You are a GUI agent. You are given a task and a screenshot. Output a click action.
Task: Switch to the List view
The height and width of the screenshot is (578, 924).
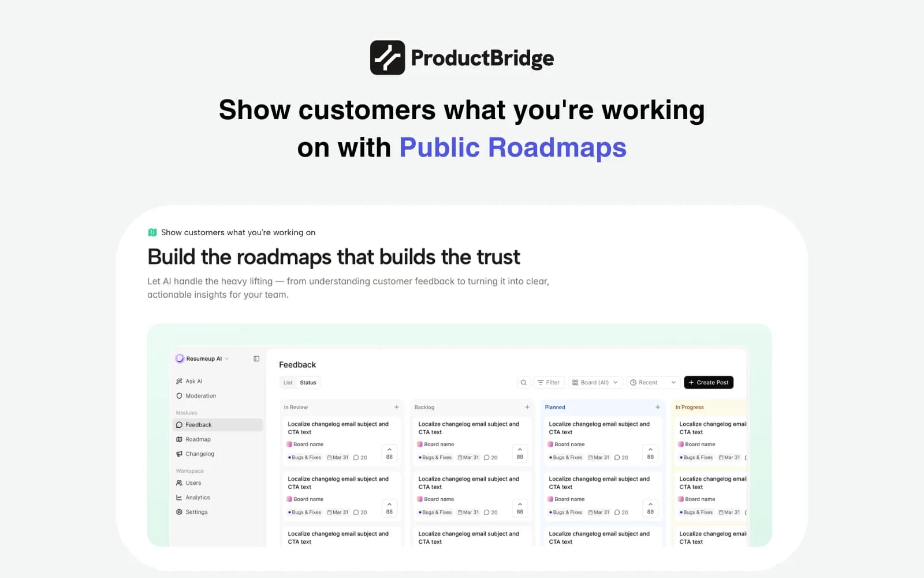click(x=288, y=383)
